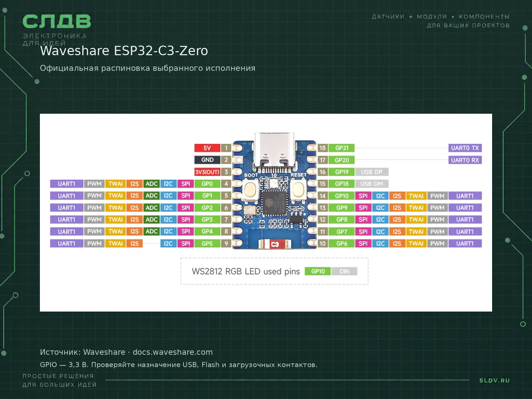The width and height of the screenshot is (532, 399).
Task: Click the GP21 pin label
Action: tap(342, 148)
